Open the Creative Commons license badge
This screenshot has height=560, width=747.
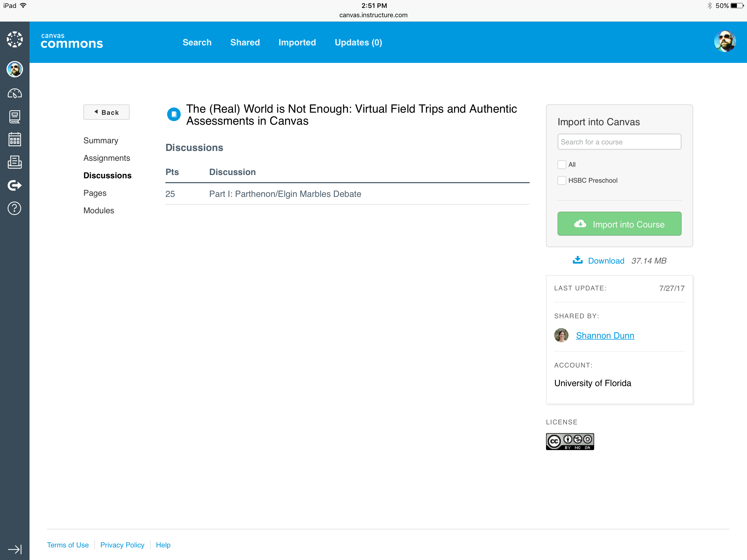(570, 441)
